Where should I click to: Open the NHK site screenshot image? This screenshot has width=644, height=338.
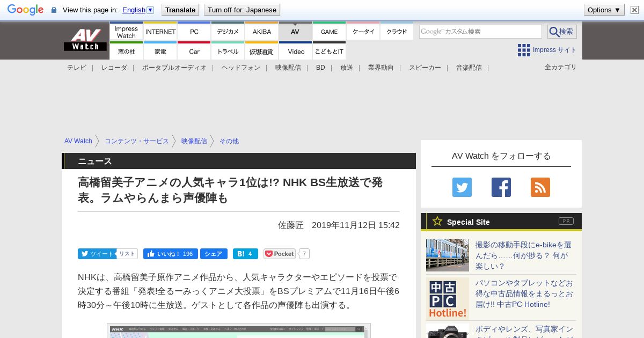(x=239, y=330)
